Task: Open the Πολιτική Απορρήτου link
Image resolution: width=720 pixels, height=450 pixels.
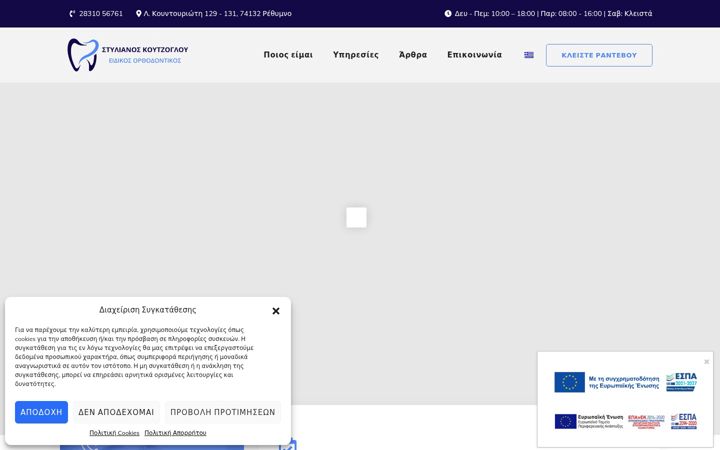Action: (175, 433)
